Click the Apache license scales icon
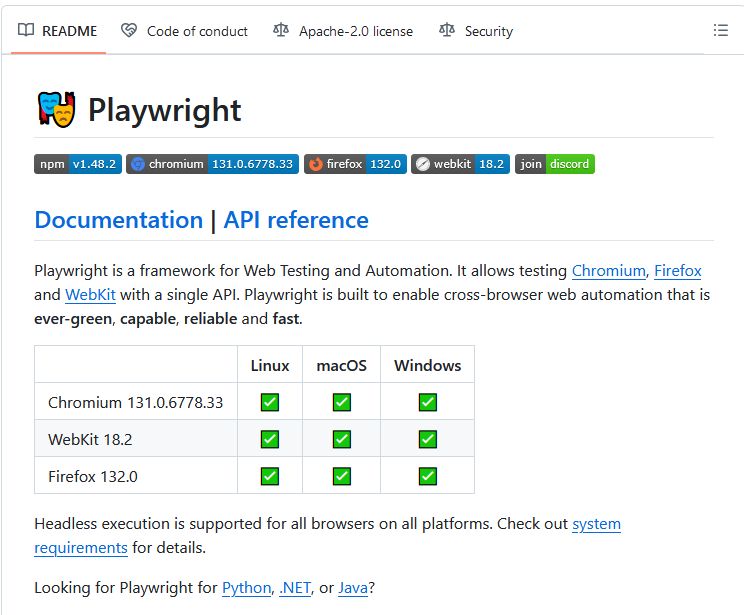Screen dimensions: 744x615 pos(281,30)
